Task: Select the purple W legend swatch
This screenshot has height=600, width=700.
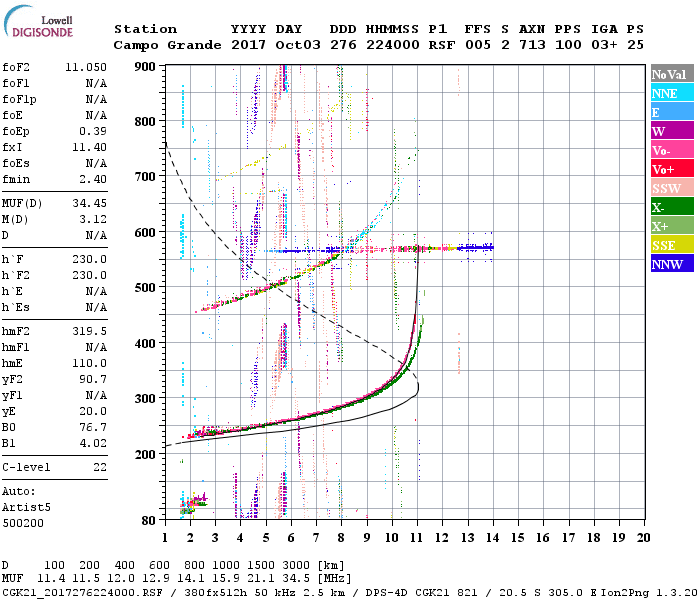Action: pos(671,131)
